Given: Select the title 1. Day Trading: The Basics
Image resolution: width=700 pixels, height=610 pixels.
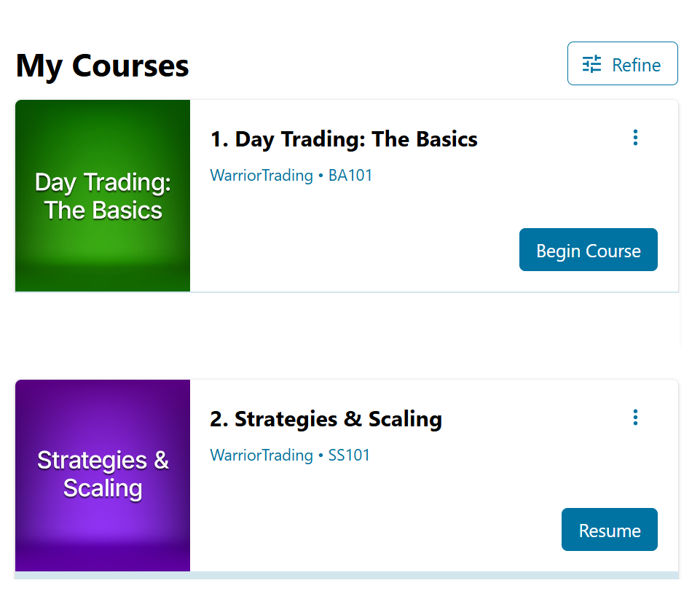Looking at the screenshot, I should pos(344,139).
